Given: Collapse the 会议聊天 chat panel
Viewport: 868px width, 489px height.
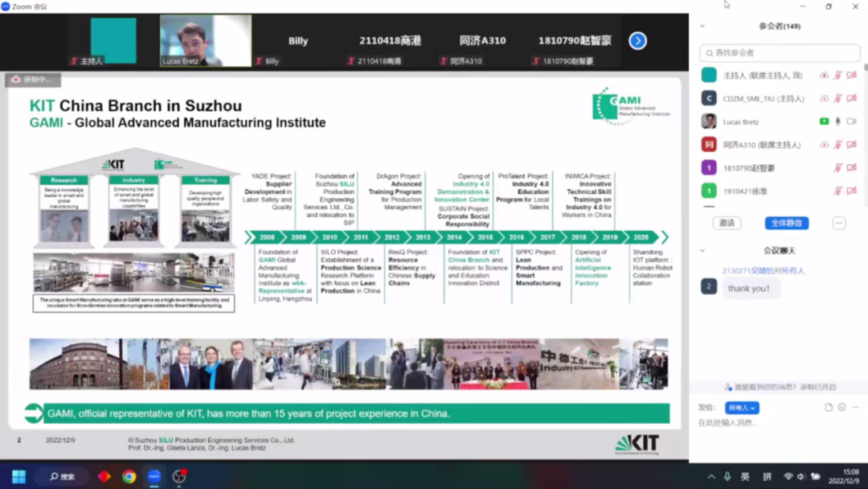Looking at the screenshot, I should tap(702, 251).
